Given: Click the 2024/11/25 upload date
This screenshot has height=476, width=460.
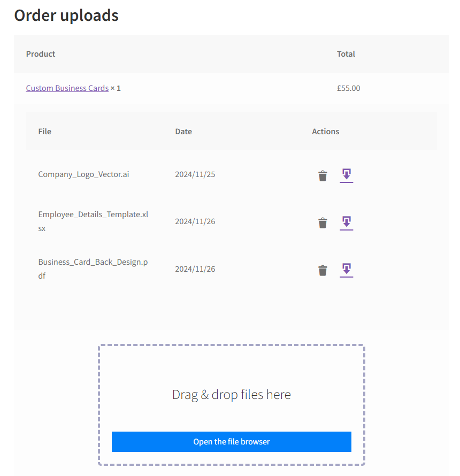Looking at the screenshot, I should 195,174.
